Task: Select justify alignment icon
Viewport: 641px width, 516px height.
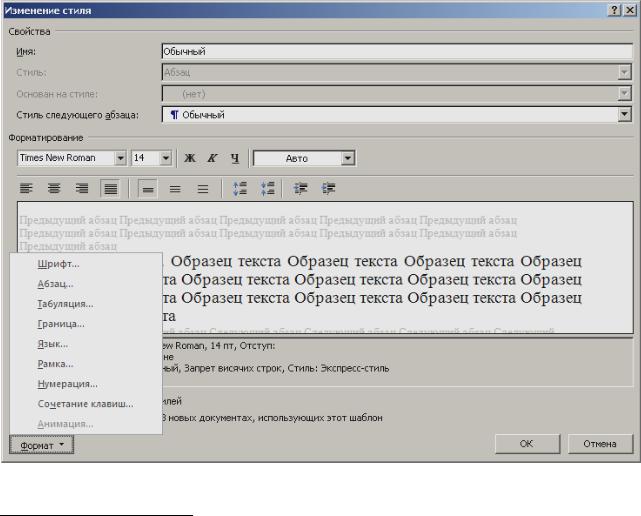Action: (x=110, y=189)
